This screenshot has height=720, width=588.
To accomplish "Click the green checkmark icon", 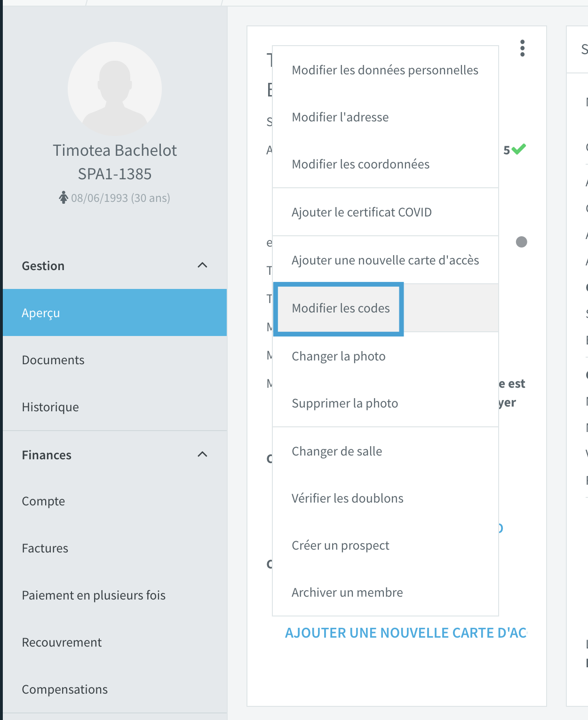I will tap(519, 149).
